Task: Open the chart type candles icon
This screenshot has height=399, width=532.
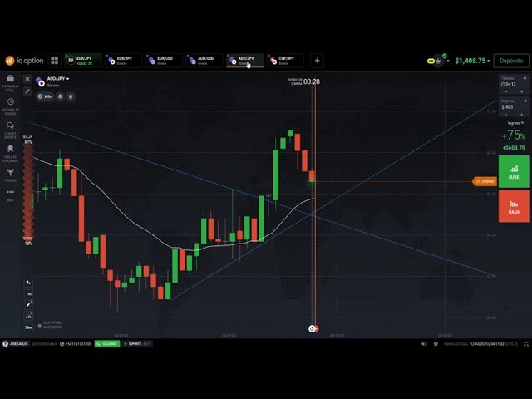Action: [x=28, y=283]
